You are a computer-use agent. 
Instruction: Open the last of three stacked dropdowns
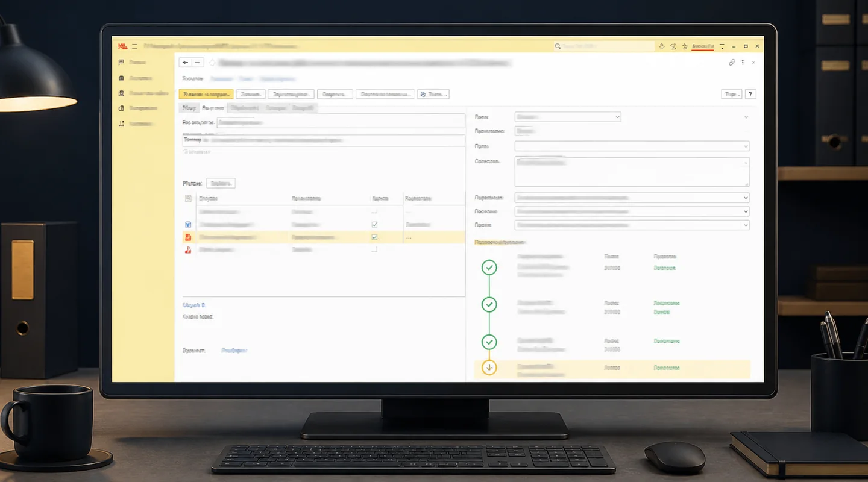coord(632,225)
